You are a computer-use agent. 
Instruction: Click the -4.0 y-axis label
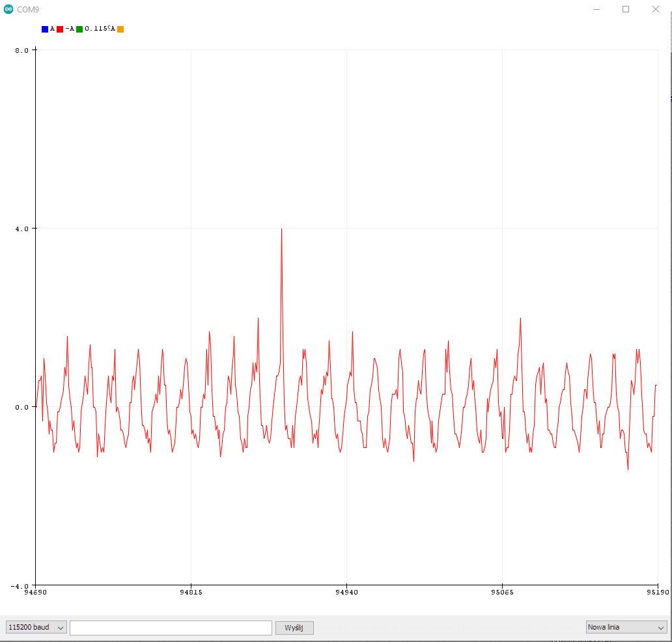[20, 586]
